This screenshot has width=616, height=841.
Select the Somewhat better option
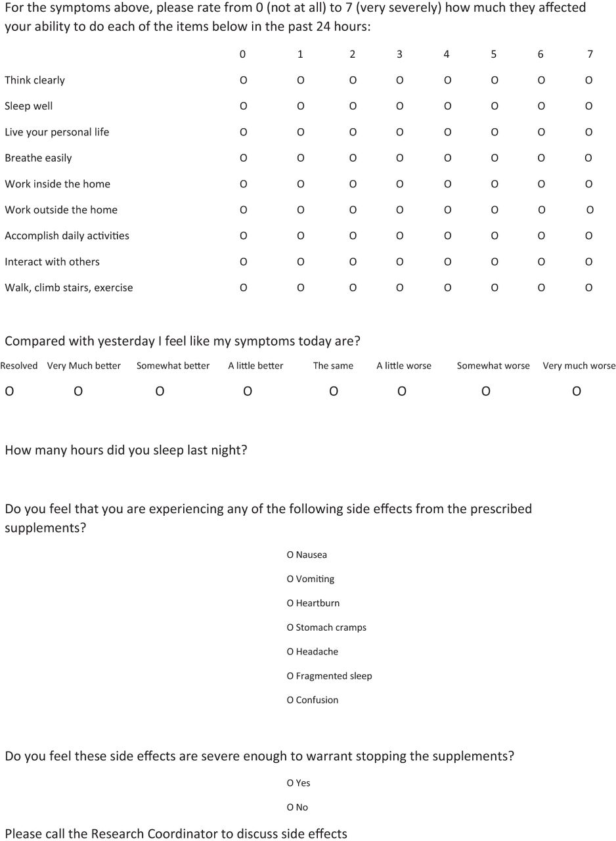click(x=160, y=392)
